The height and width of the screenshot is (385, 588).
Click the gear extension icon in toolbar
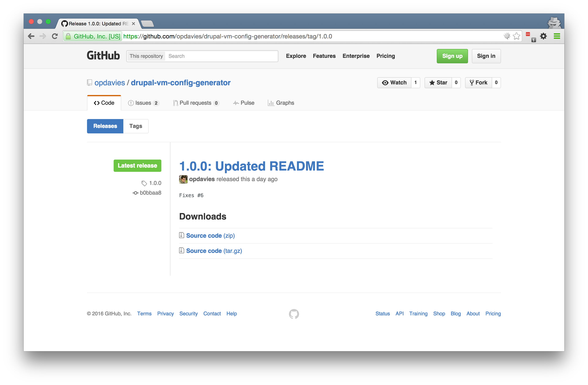tap(543, 36)
